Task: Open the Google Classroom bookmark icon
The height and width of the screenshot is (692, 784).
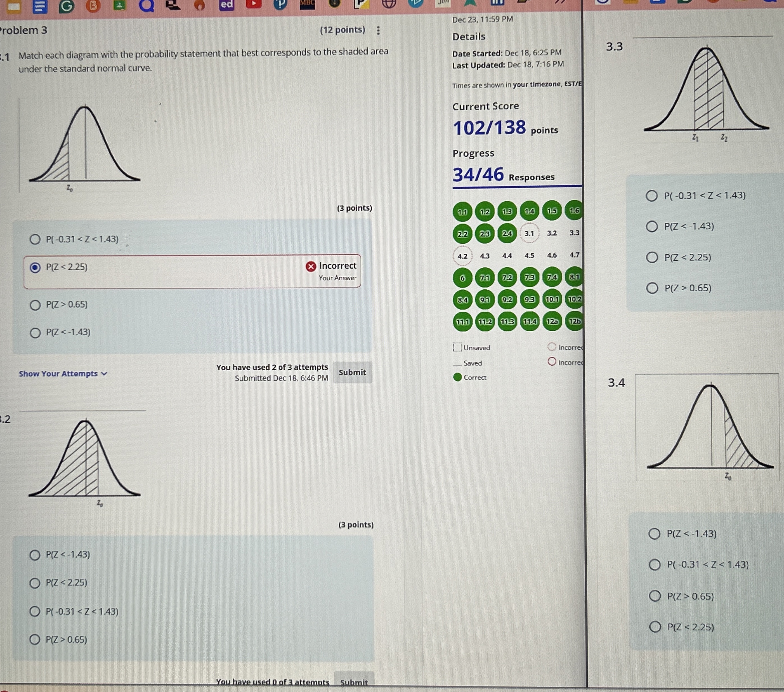Action: 119,5
